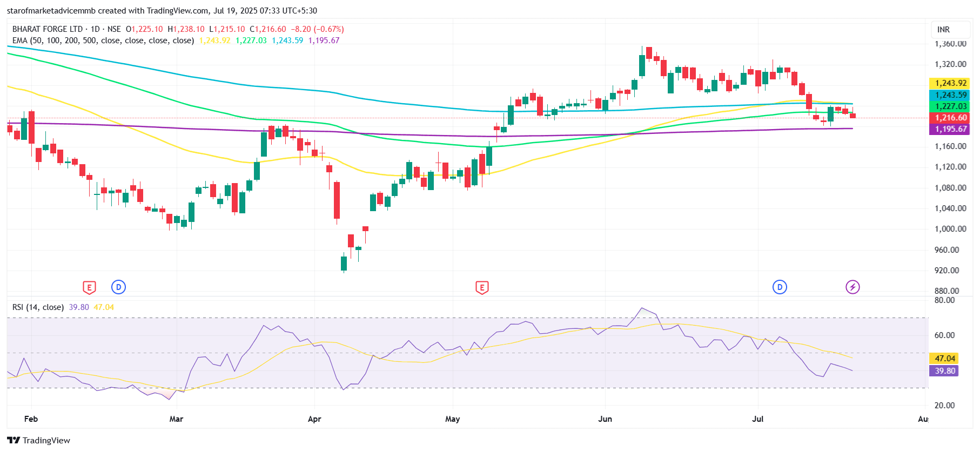Click the 60.00 RSI axis label
This screenshot has height=452, width=980.
point(944,335)
